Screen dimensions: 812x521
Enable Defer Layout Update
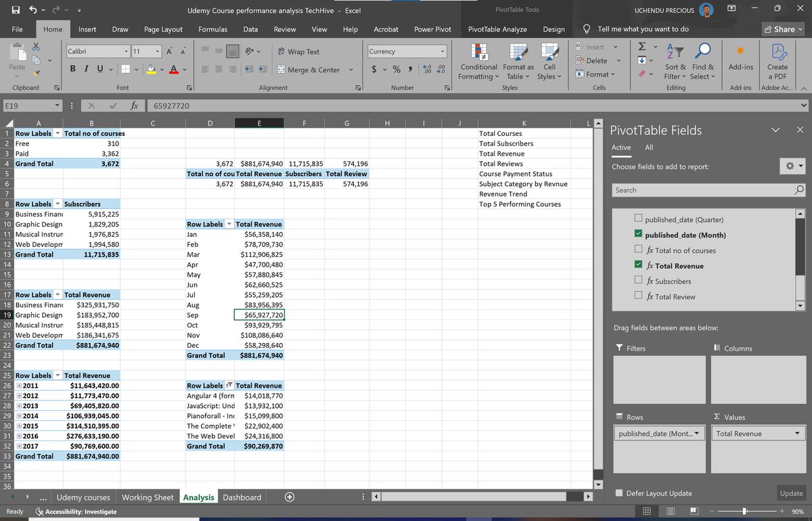click(x=618, y=493)
